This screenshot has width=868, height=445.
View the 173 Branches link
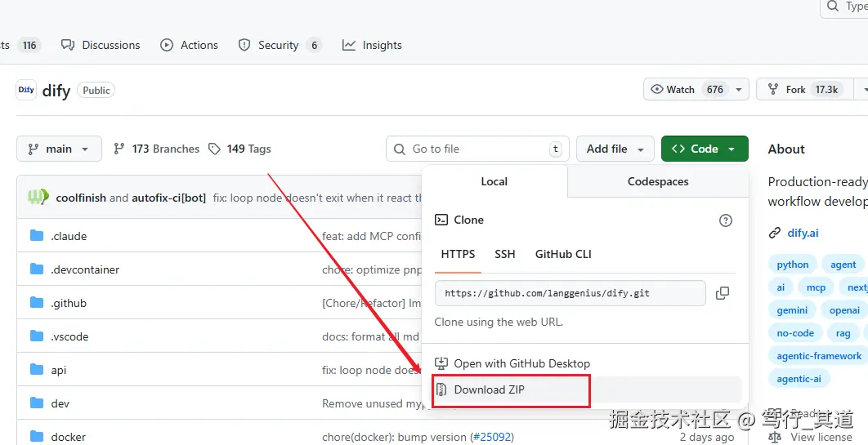coord(156,149)
